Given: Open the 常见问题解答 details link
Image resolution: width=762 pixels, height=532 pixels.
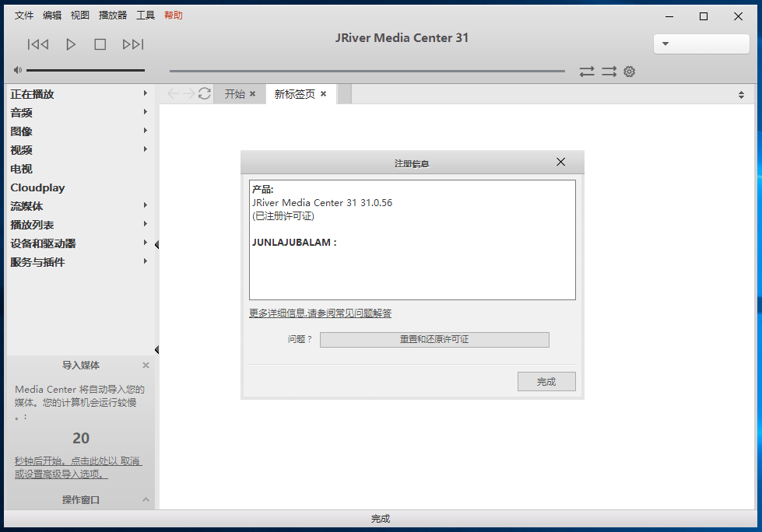Looking at the screenshot, I should click(320, 313).
